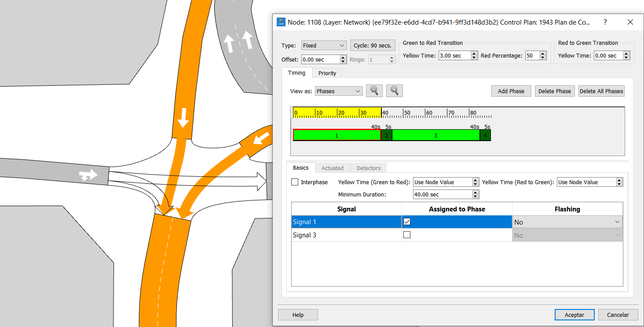This screenshot has width=644, height=327.
Task: Click the Add Phase button
Action: 511,91
